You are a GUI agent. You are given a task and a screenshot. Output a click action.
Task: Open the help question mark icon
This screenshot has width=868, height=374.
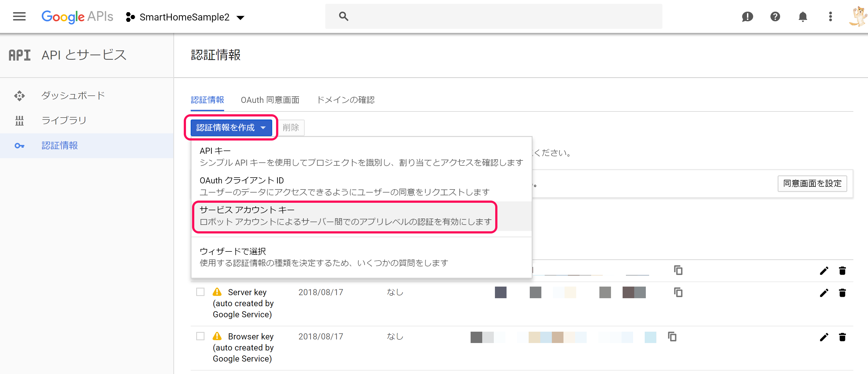coord(775,17)
